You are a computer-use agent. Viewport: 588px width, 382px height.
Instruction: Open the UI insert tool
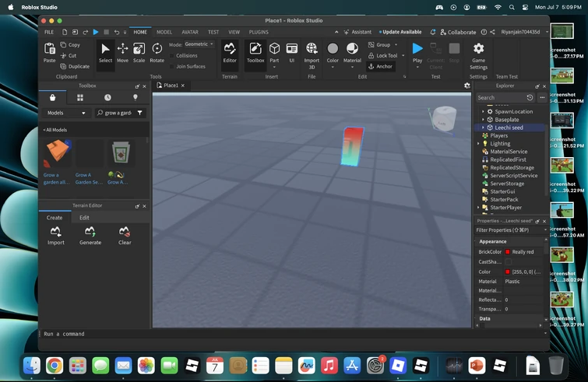point(292,52)
